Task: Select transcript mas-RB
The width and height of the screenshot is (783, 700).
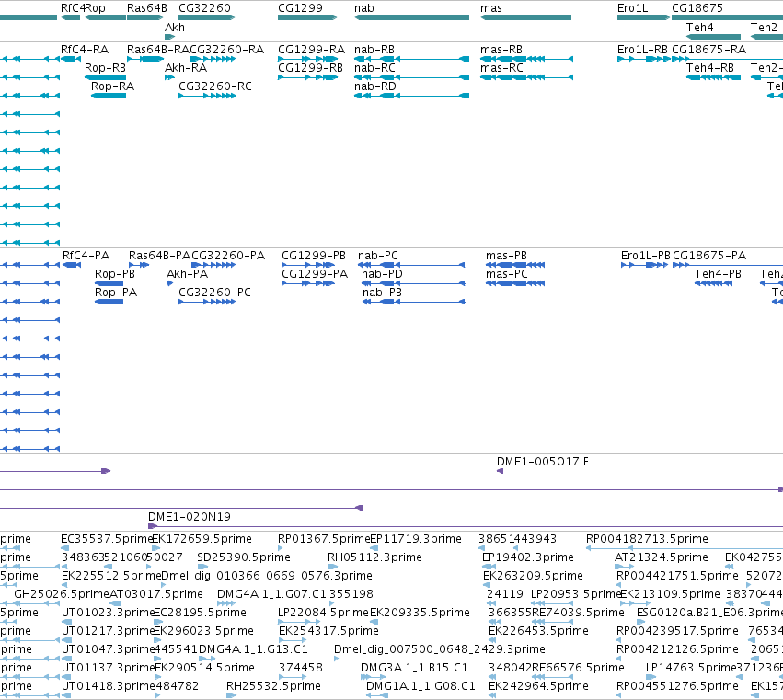Action: [501, 50]
